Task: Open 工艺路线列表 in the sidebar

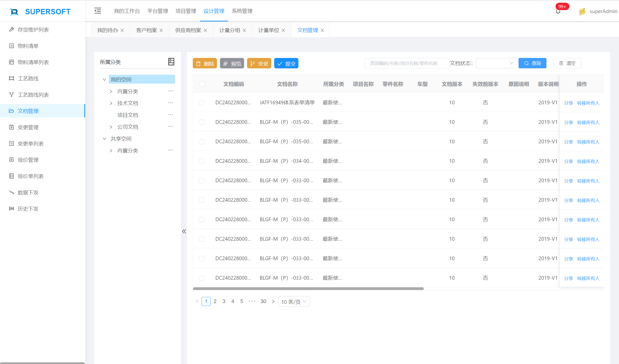Action: click(x=42, y=95)
